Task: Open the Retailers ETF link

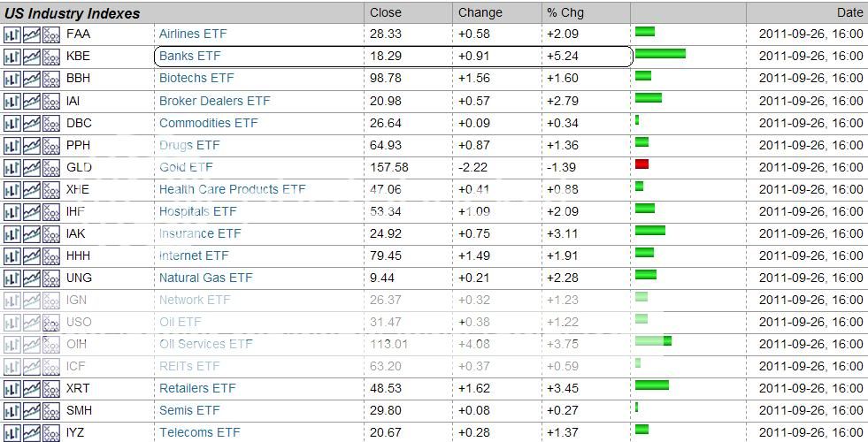Action: pyautogui.click(x=197, y=388)
